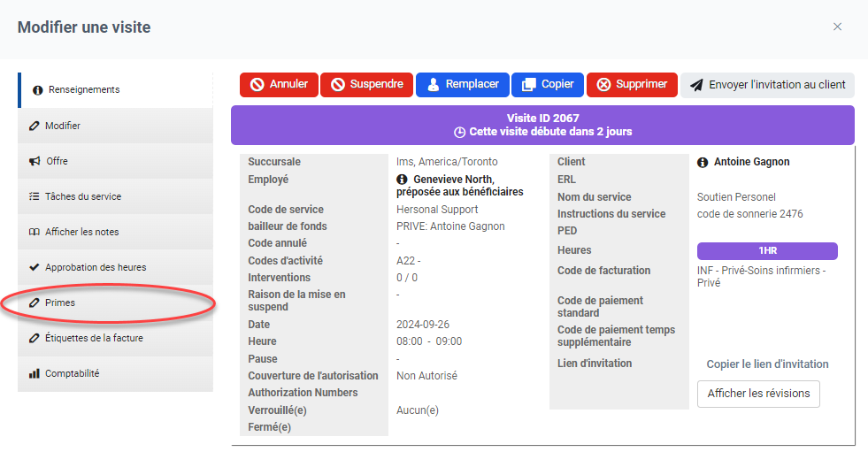Duplicate the visit using Copier
The image size is (868, 452).
(548, 85)
